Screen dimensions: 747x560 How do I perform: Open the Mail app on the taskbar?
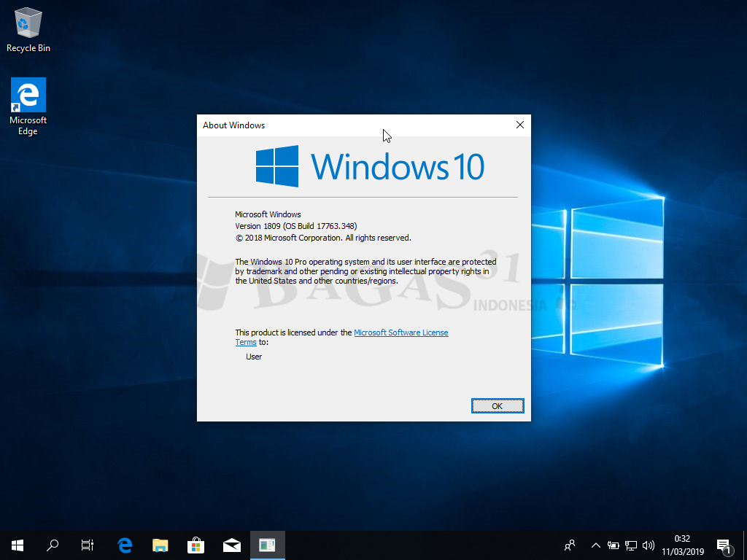point(231,545)
